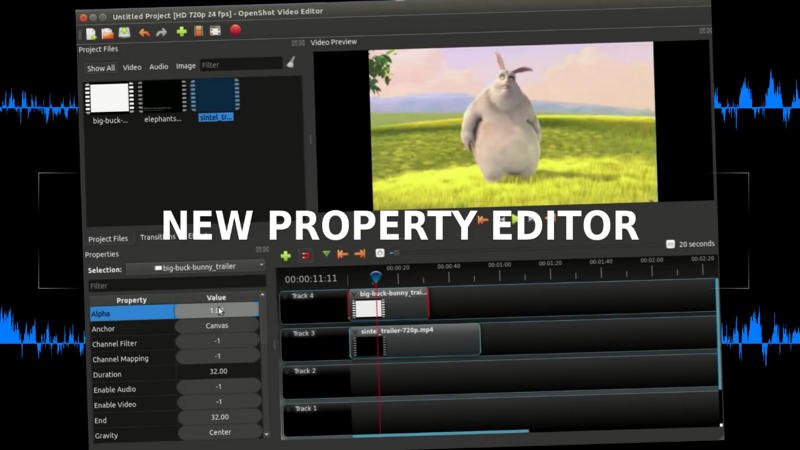
Task: Click the timeline zoom icon beside 20 seconds
Action: [x=670, y=244]
